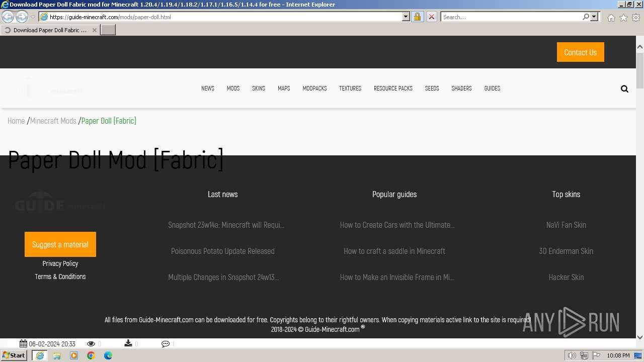Viewport: 644px width, 362px height.
Task: Open 3D Enderman Skin link
Action: tap(566, 251)
